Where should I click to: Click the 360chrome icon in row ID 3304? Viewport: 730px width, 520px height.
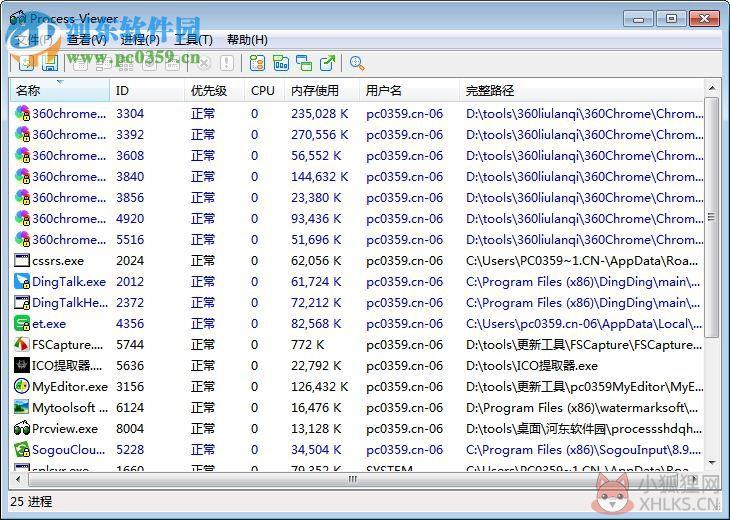coord(22,113)
